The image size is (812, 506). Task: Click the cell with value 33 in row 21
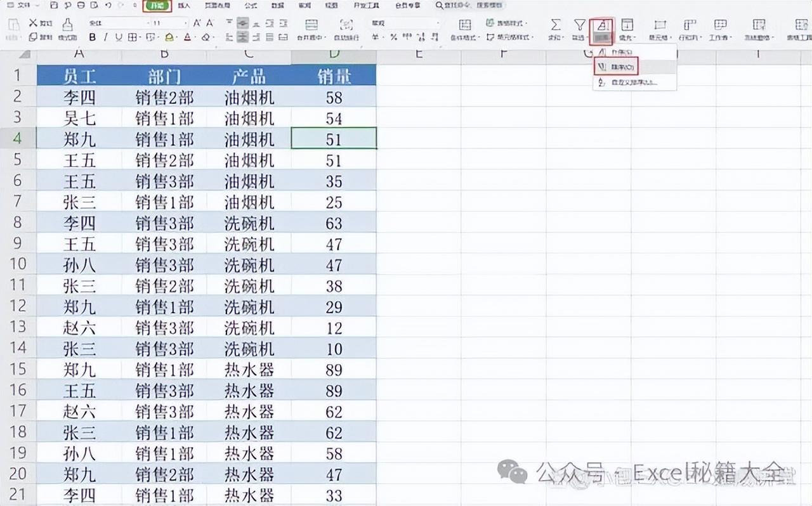(334, 495)
